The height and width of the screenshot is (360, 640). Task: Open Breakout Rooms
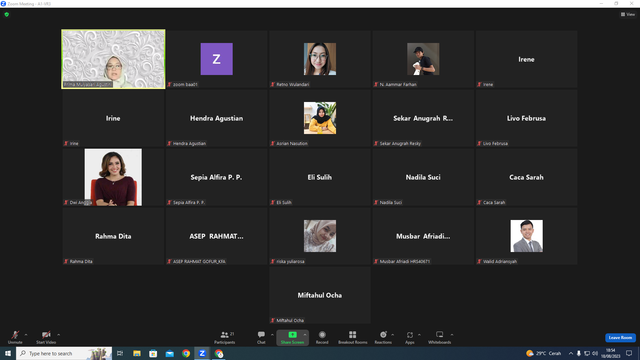353,337
